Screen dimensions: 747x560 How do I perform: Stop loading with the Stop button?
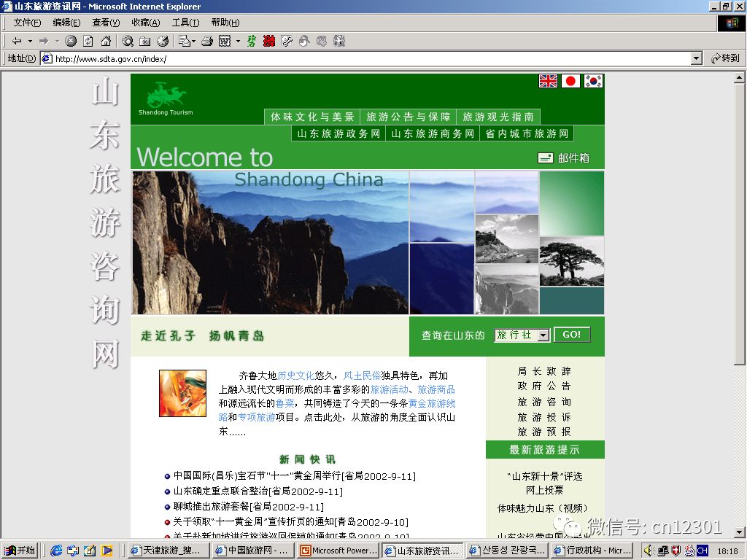coord(71,41)
